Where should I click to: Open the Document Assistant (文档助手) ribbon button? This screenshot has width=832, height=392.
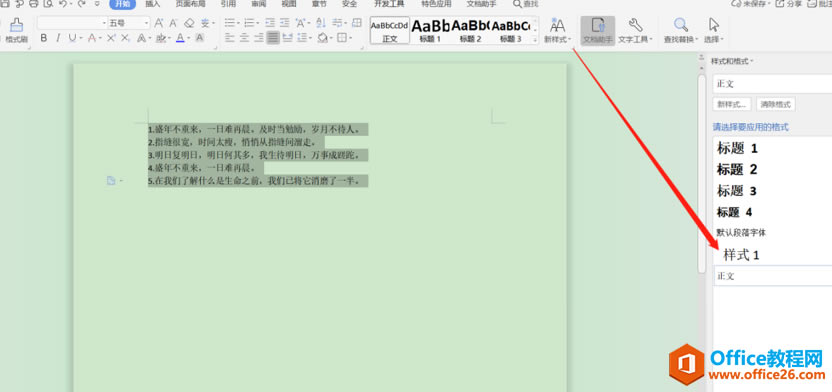point(597,30)
